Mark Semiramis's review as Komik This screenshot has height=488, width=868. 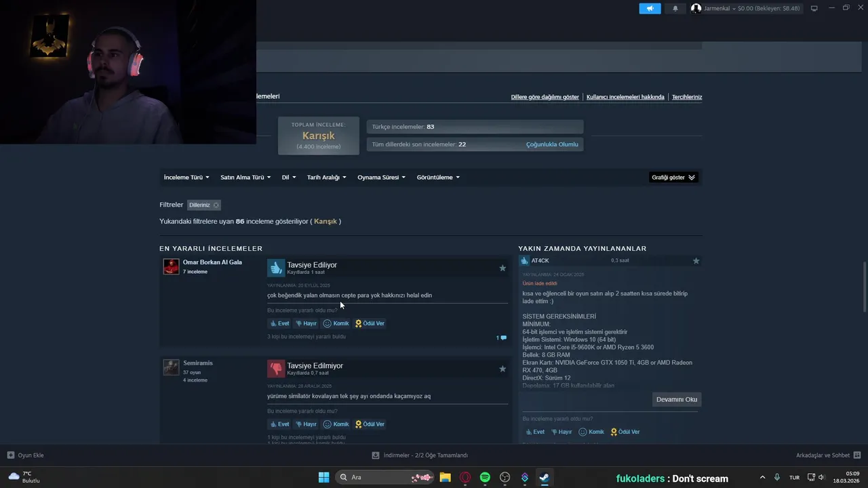[x=336, y=424]
